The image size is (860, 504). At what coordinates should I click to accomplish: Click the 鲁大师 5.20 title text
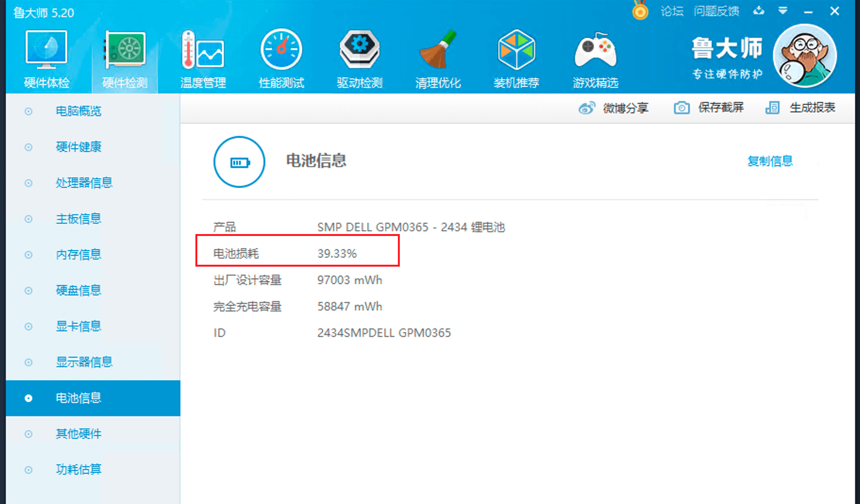point(43,13)
